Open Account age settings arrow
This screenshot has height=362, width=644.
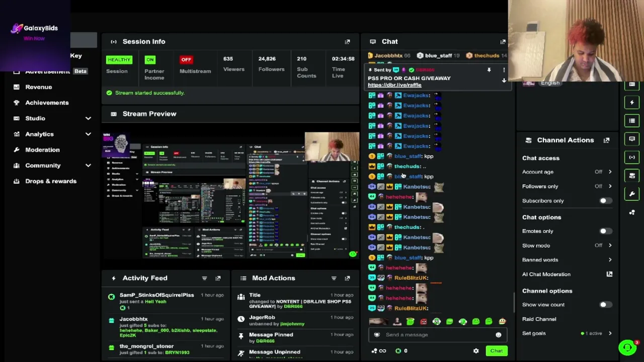tap(610, 172)
